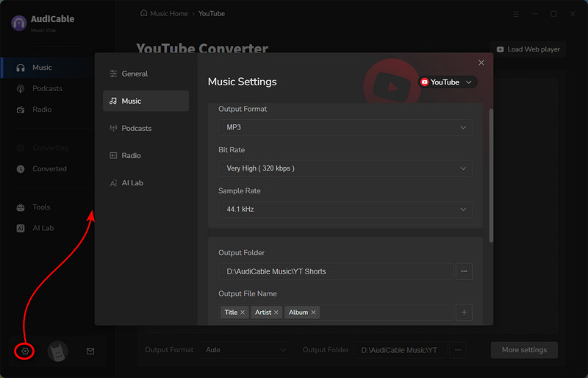Close the Music Settings dialog
588x378 pixels.
(x=481, y=63)
